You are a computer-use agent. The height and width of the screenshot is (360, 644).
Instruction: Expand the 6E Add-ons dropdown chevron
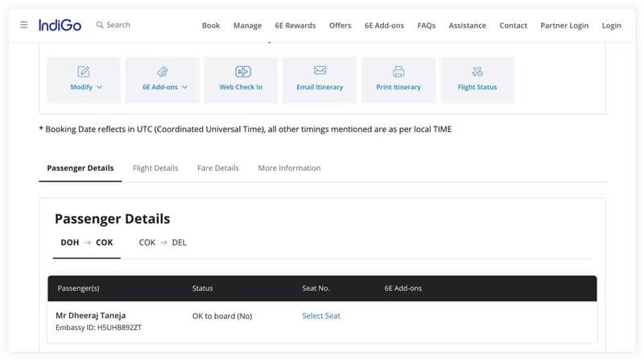184,87
